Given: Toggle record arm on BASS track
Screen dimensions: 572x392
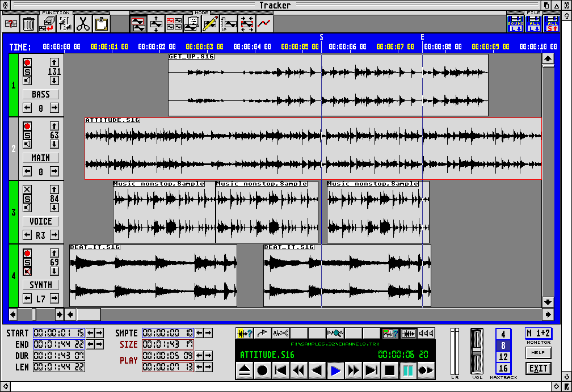Looking at the screenshot, I should click(x=27, y=62).
